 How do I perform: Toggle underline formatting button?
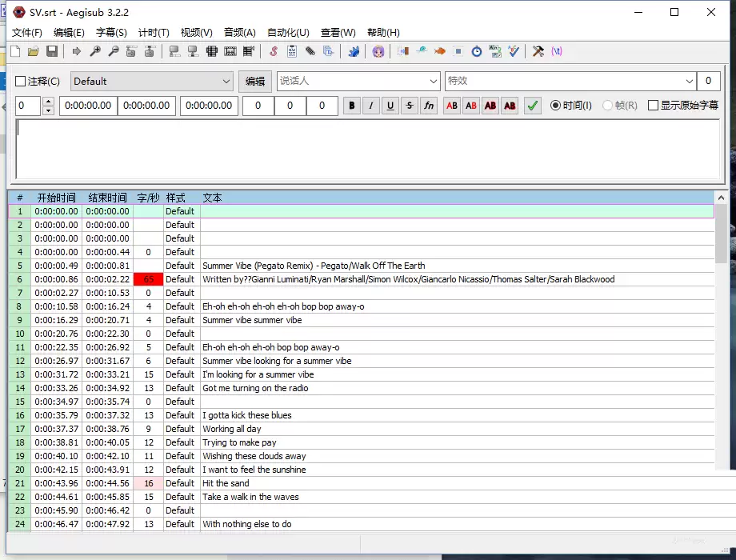390,106
